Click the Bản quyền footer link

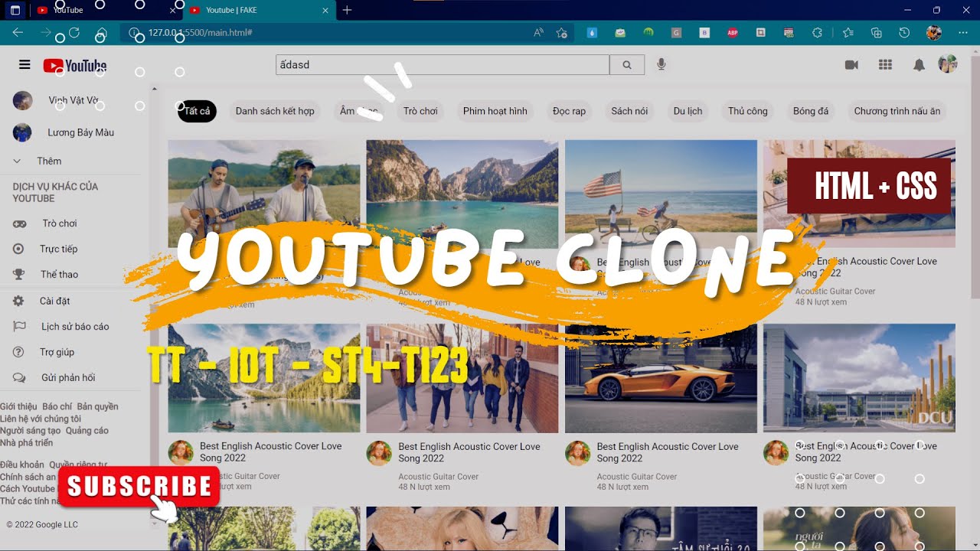click(x=97, y=406)
